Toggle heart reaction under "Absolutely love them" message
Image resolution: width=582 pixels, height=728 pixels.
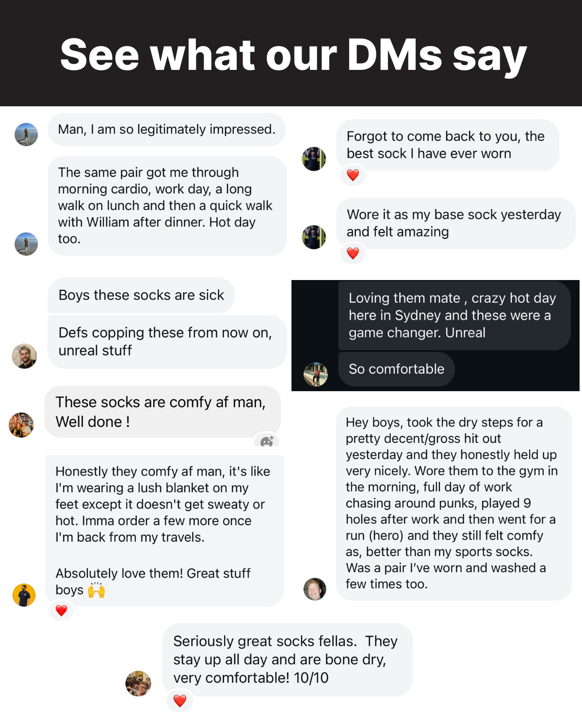[x=62, y=611]
